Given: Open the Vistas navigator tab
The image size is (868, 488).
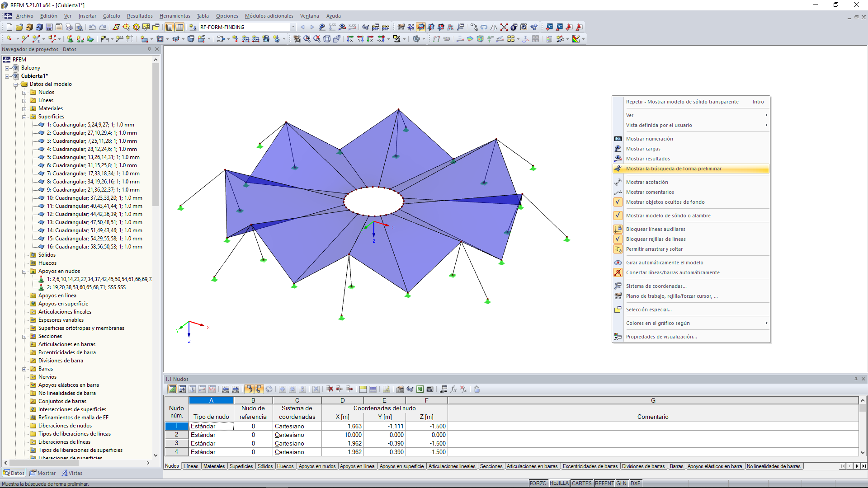Looking at the screenshot, I should pos(72,473).
